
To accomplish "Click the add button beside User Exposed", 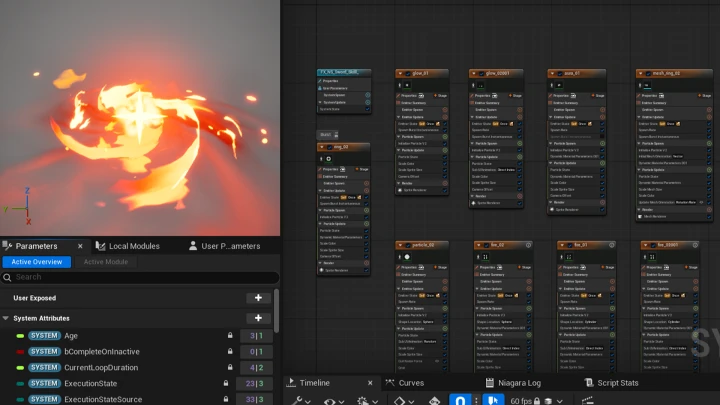I will [258, 298].
